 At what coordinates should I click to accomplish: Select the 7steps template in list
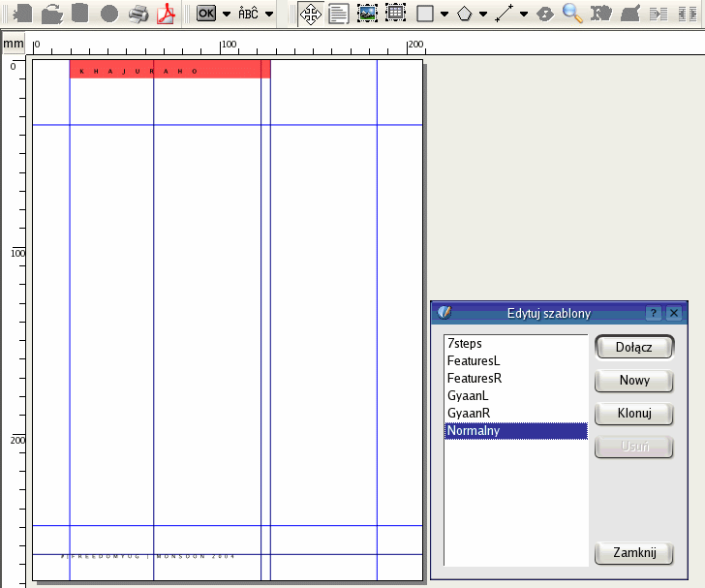point(465,344)
